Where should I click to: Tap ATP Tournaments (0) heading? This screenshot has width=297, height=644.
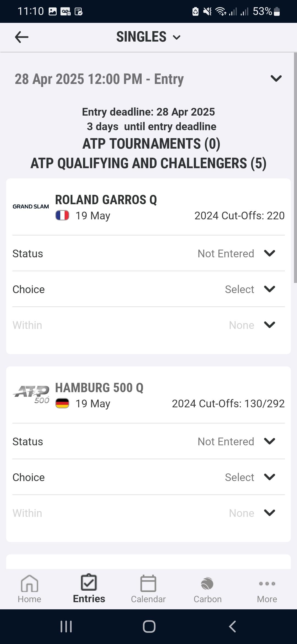pyautogui.click(x=151, y=144)
